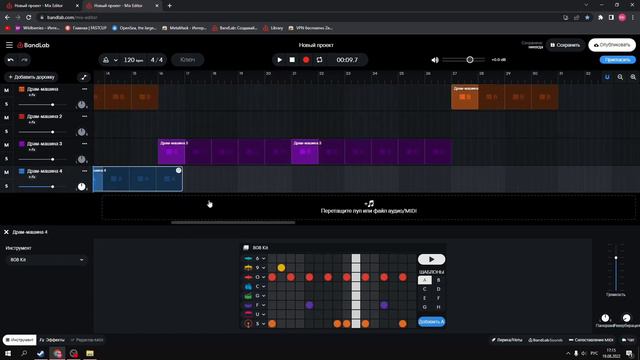
Task: Click the zoom out magnifier icon
Action: click(620, 77)
